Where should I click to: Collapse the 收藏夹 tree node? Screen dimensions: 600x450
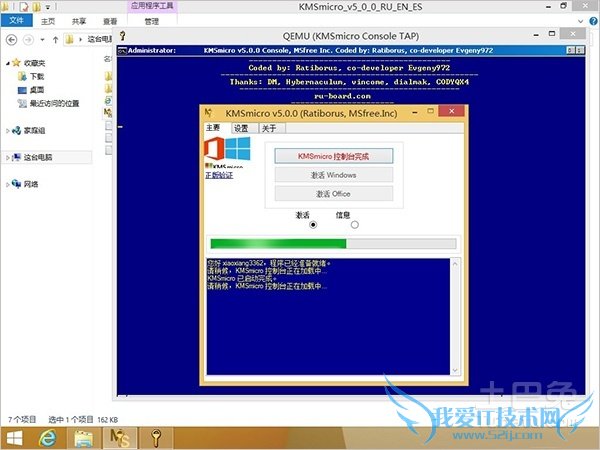[8, 63]
